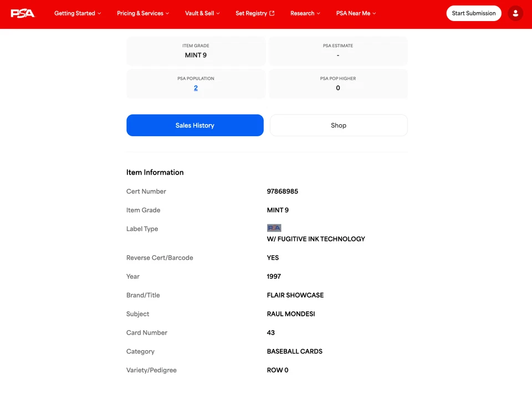
Task: Click MINT 9 in Item Information list
Action: point(278,210)
